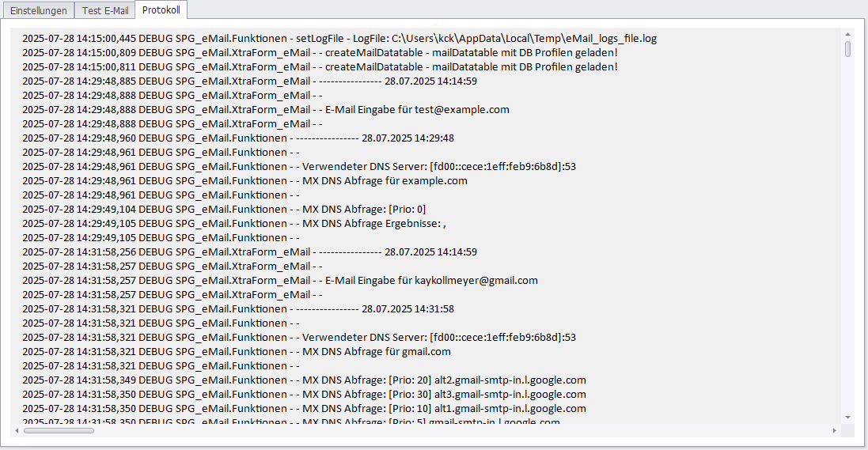Click the Prio 10 alt1.gmail-smtp-in log line
Screen dimensions: 868x450
pos(304,408)
